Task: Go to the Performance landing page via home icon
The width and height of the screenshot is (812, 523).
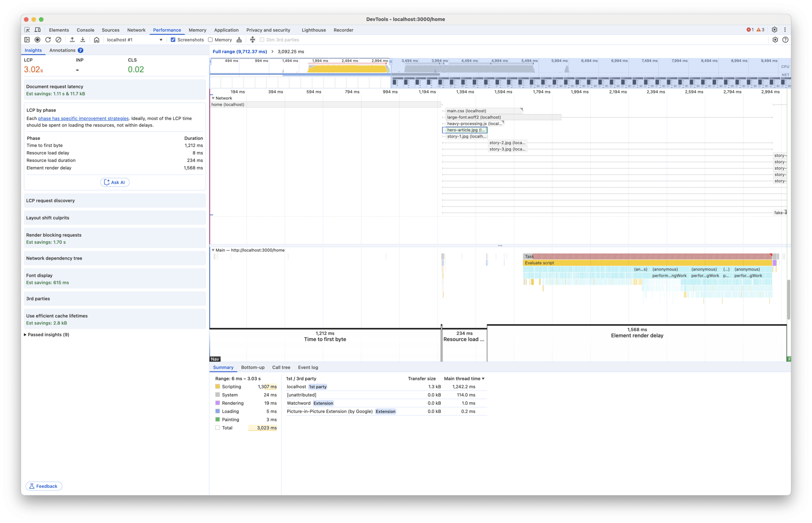Action: (x=97, y=40)
